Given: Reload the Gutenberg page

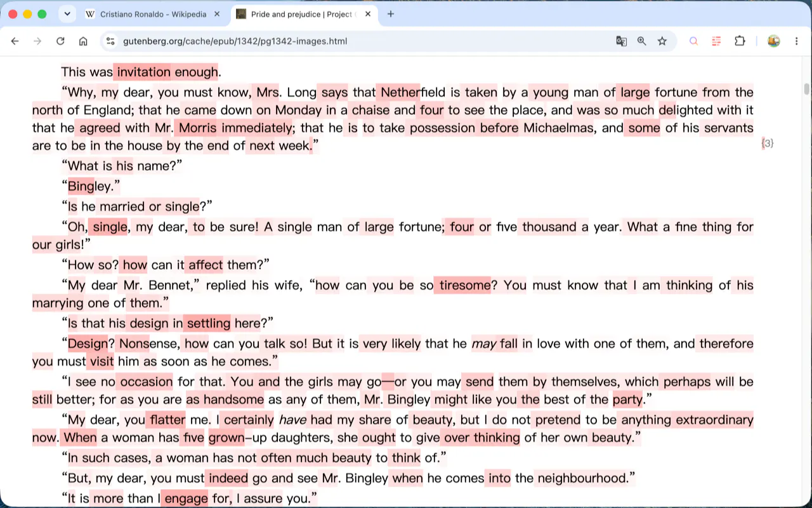Looking at the screenshot, I should click(x=60, y=41).
